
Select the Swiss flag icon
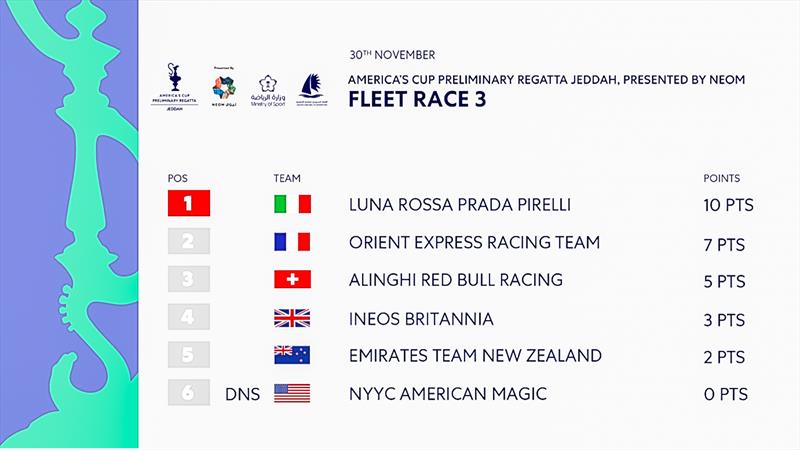pos(292,280)
